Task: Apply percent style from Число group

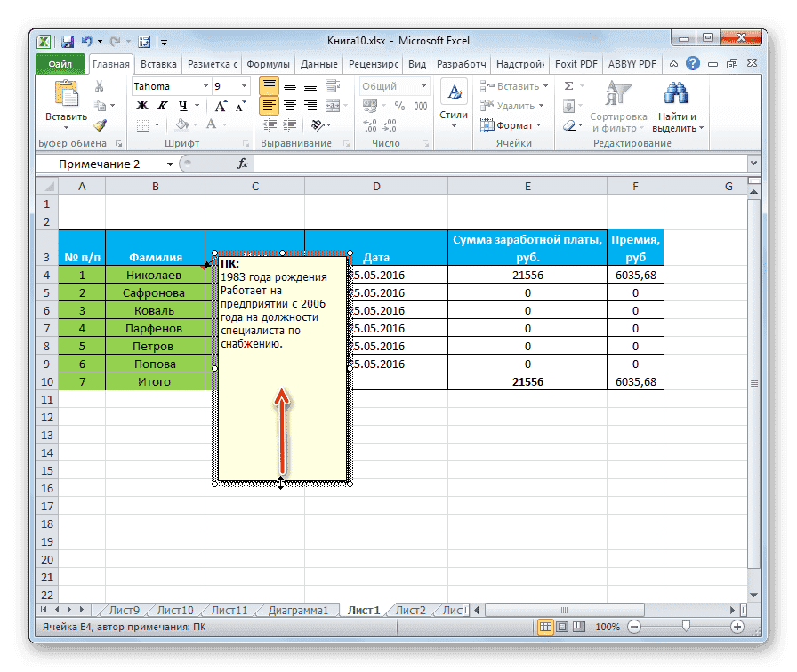Action: click(x=399, y=105)
